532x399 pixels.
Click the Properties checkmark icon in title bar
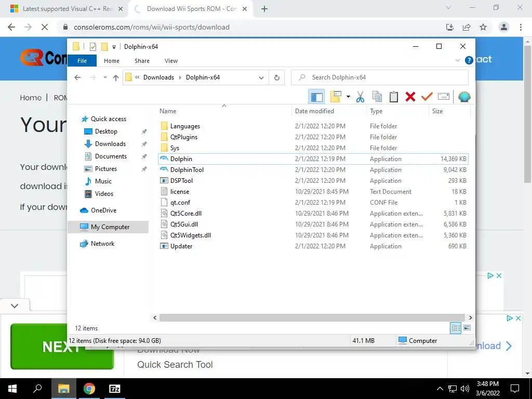point(93,46)
